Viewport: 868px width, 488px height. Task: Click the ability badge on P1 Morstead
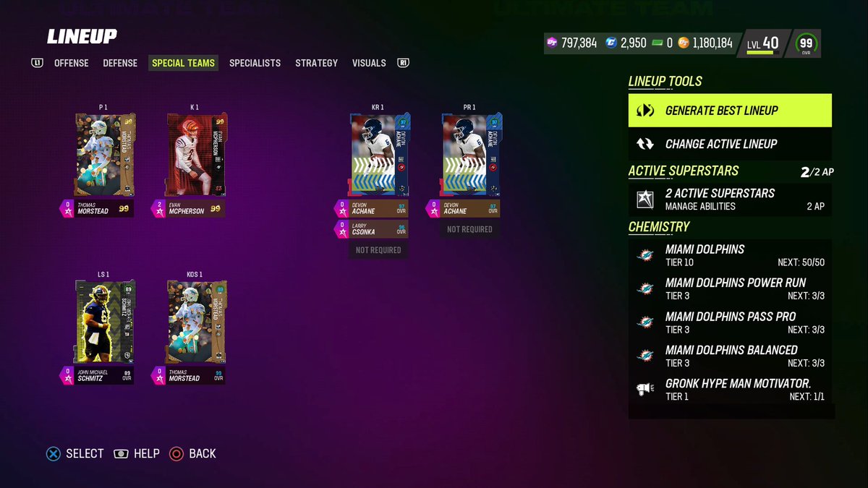tap(67, 209)
